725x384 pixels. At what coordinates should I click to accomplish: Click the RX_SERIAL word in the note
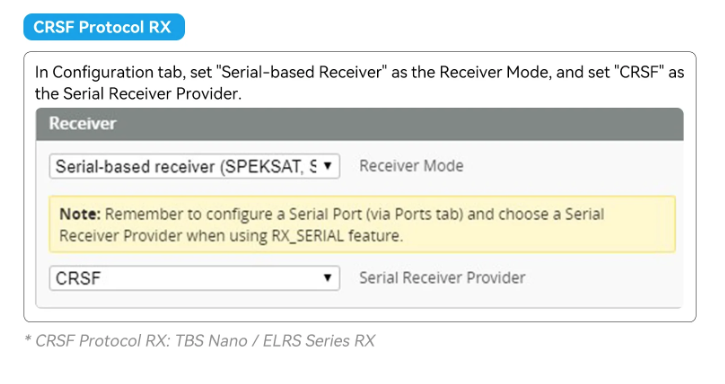pos(307,236)
